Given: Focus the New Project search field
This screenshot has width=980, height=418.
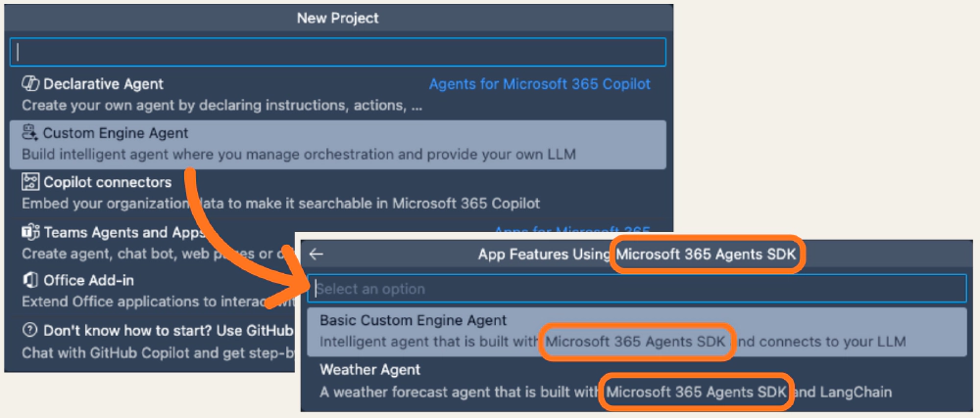Looking at the screenshot, I should click(338, 52).
